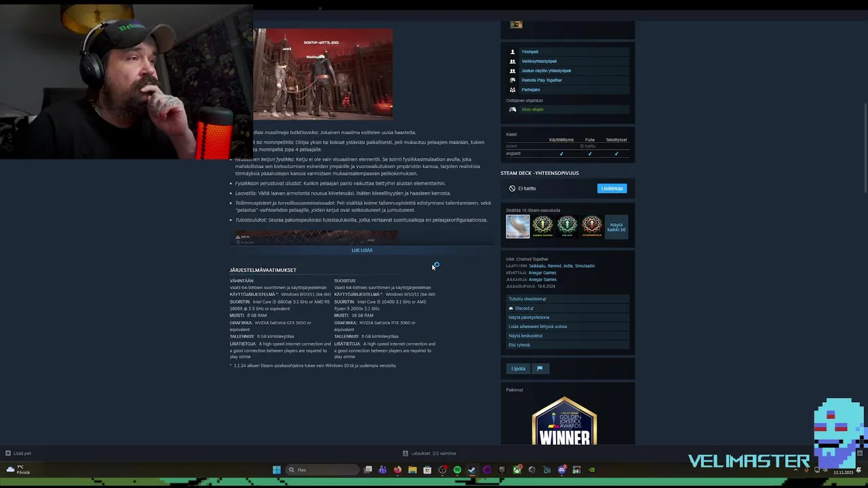
Task: Open the game's Discord link
Action: [x=567, y=308]
